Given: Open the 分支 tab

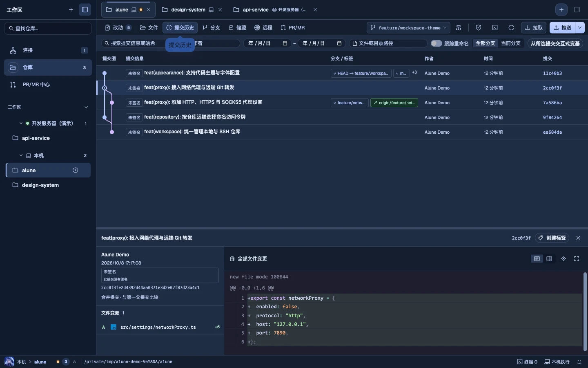Looking at the screenshot, I should coord(211,28).
